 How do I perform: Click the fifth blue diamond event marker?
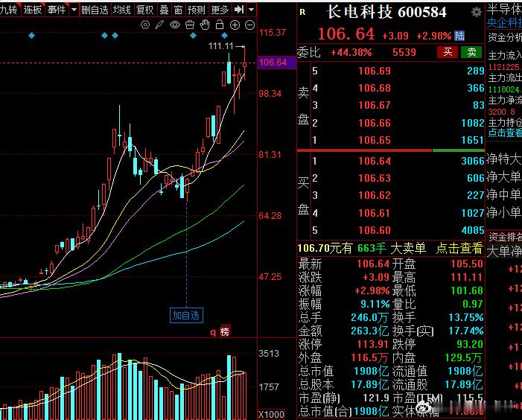pos(224,35)
